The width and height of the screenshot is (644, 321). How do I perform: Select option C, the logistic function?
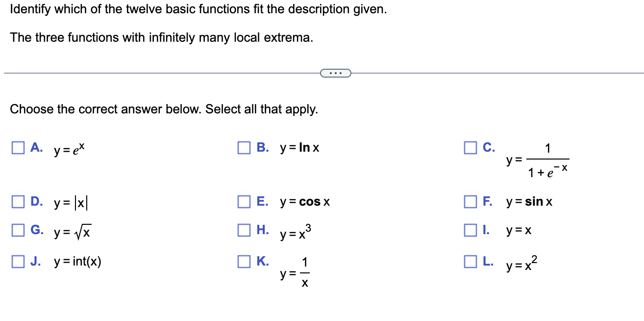click(470, 147)
